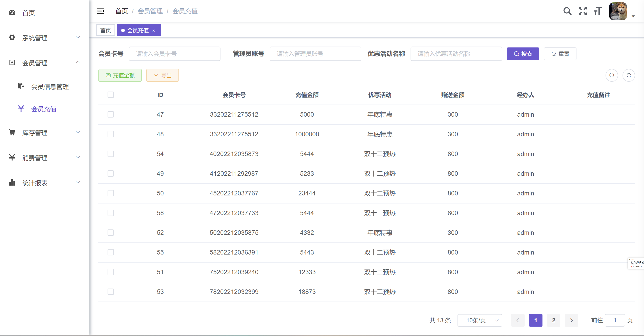Click the 充值金额 button
This screenshot has width=644, height=336.
[x=120, y=75]
